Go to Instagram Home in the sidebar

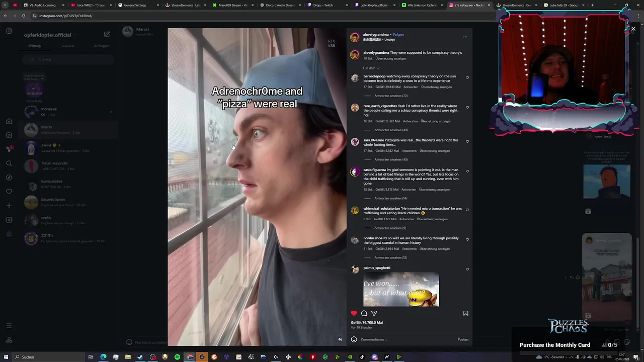tap(9, 121)
